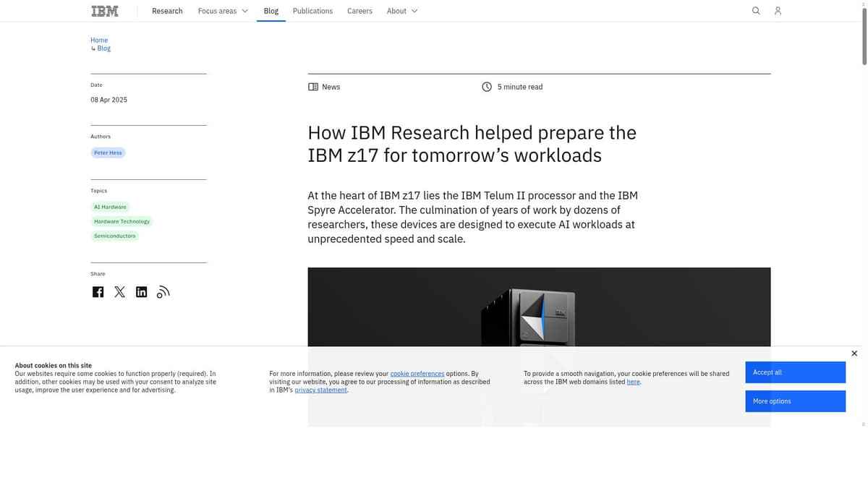Select the AI Hardware topic tag

coord(110,207)
